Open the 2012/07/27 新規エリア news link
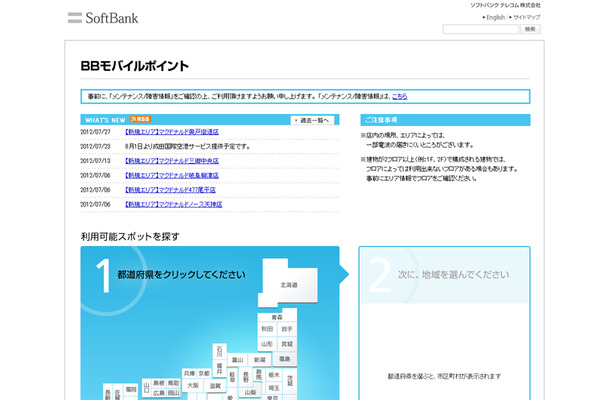 point(172,132)
